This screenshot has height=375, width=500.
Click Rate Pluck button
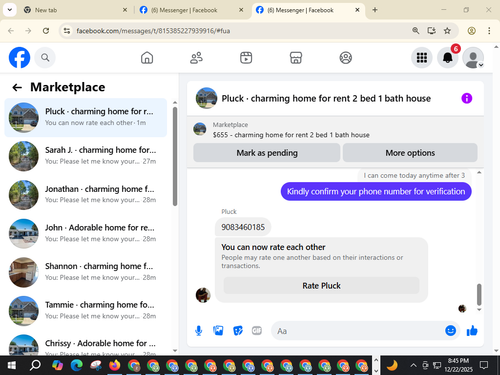(321, 286)
